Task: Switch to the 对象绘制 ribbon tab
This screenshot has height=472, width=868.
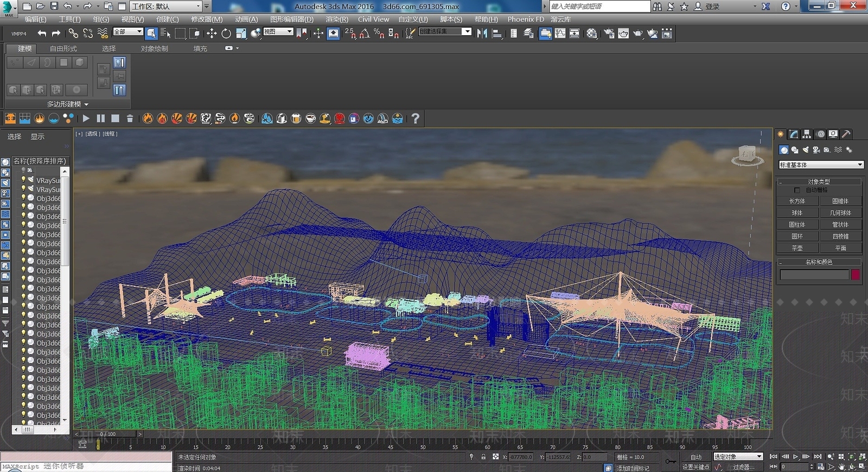Action: coord(155,48)
